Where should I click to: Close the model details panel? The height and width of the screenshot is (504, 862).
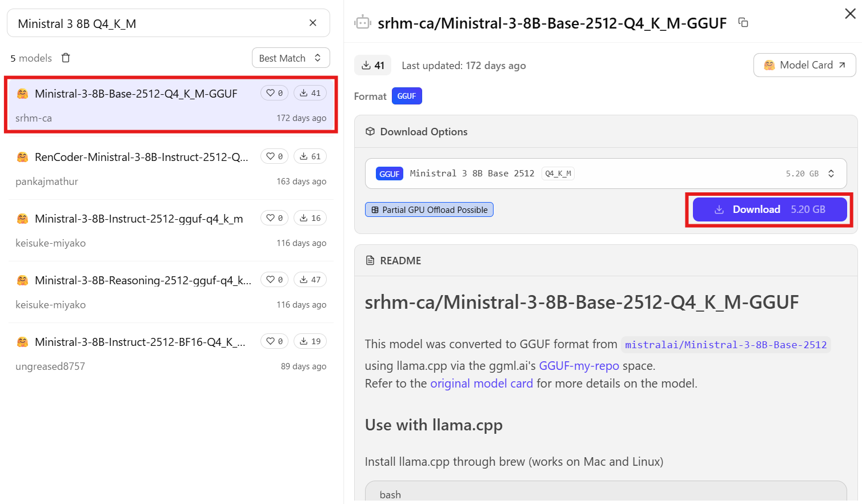coord(850,14)
